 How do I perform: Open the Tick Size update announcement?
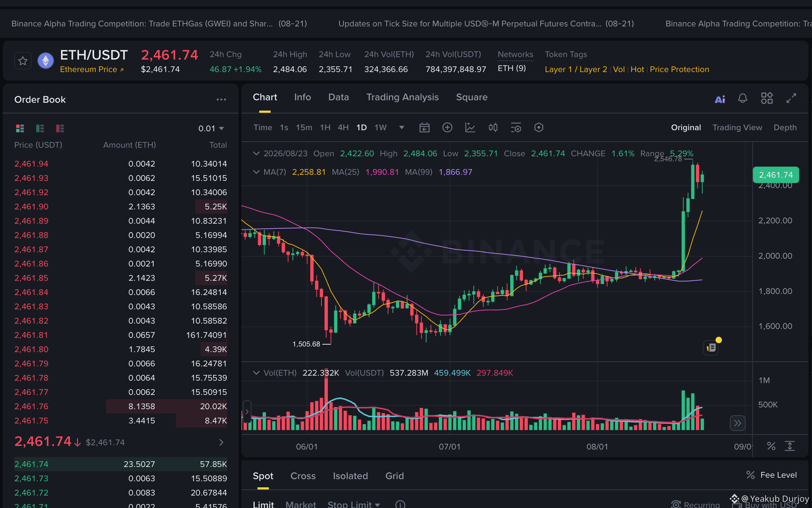pyautogui.click(x=486, y=24)
